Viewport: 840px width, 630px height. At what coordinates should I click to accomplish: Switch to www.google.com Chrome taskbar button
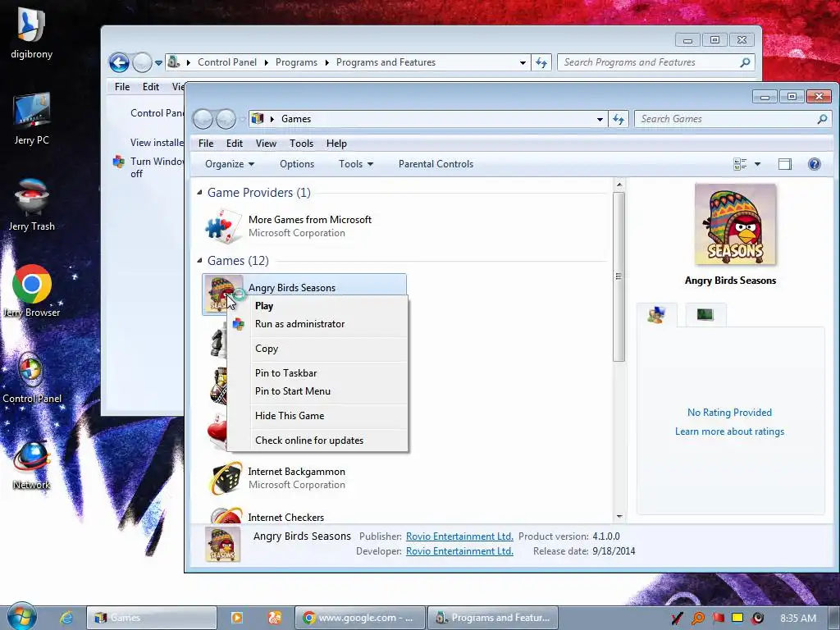(360, 618)
